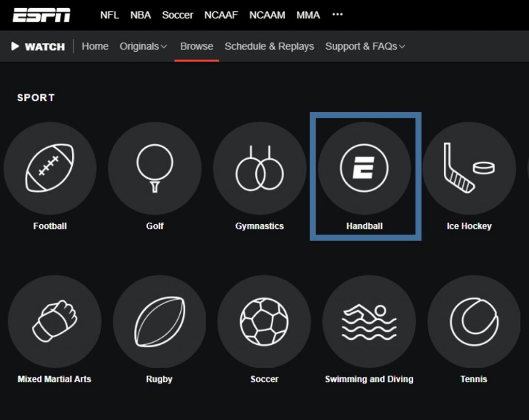The width and height of the screenshot is (529, 420).
Task: Click the ESPN logo
Action: coord(41,15)
